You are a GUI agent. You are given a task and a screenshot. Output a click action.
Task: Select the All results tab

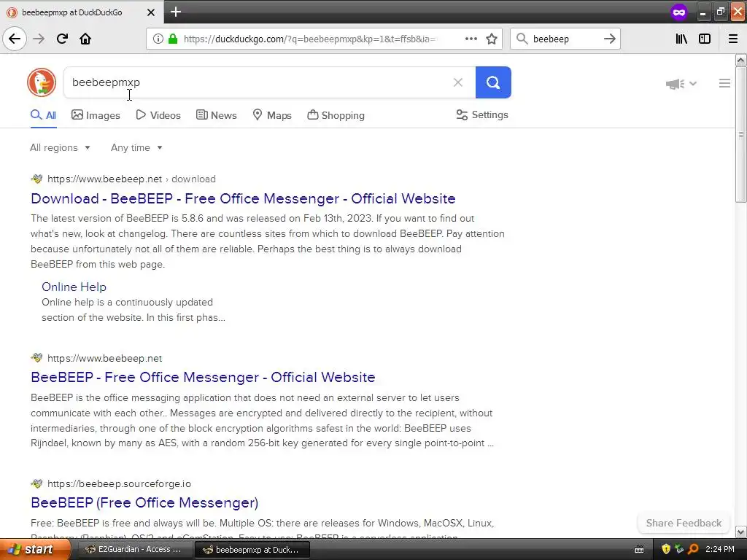point(43,115)
